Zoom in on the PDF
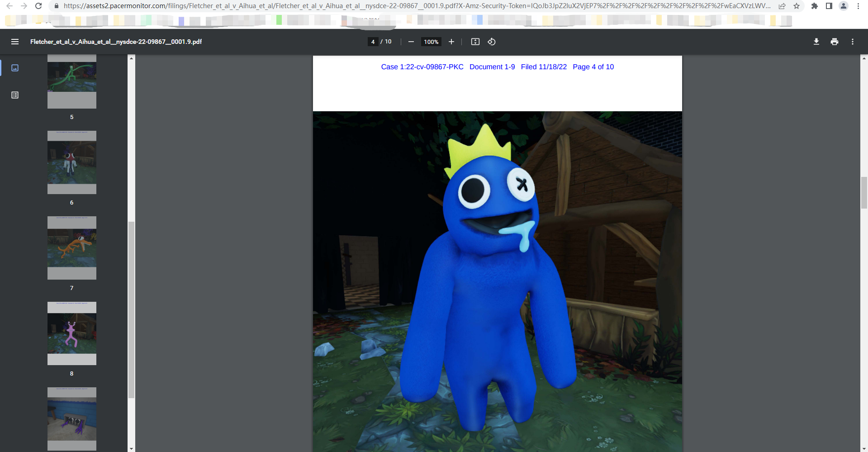This screenshot has height=452, width=868. pos(451,42)
